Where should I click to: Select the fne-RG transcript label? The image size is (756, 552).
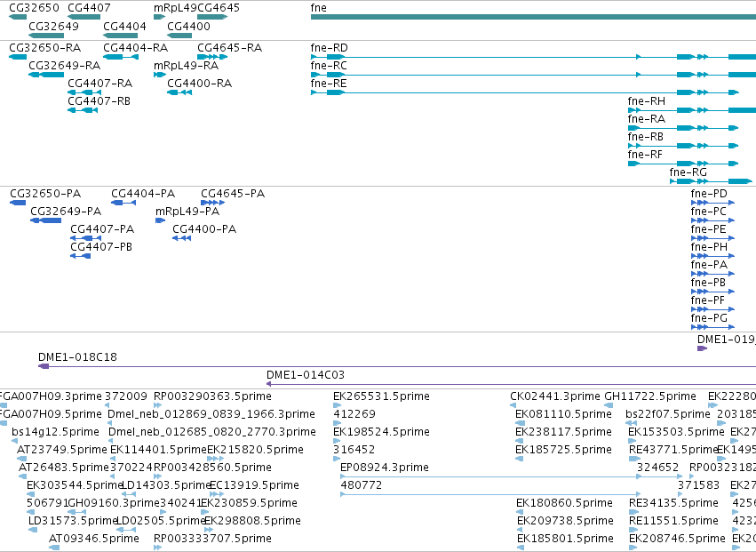point(688,172)
